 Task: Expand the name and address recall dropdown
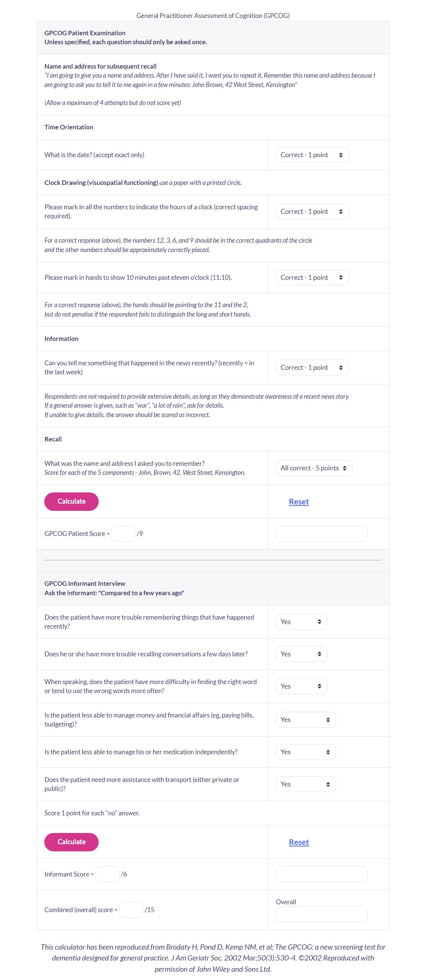pyautogui.click(x=314, y=468)
